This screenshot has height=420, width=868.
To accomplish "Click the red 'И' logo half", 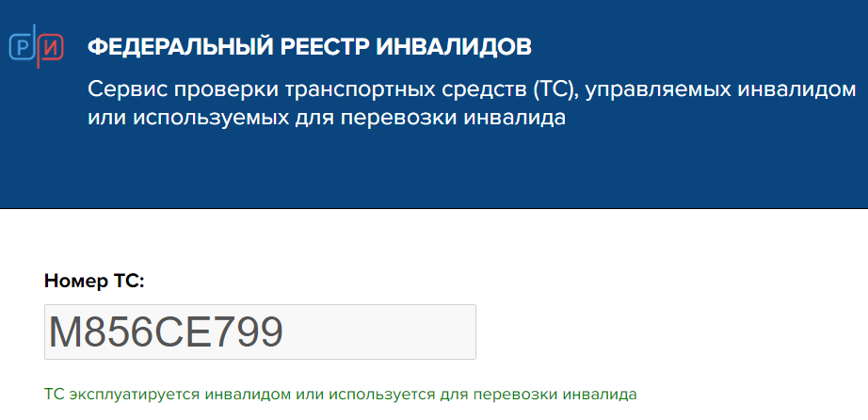I will click(51, 47).
